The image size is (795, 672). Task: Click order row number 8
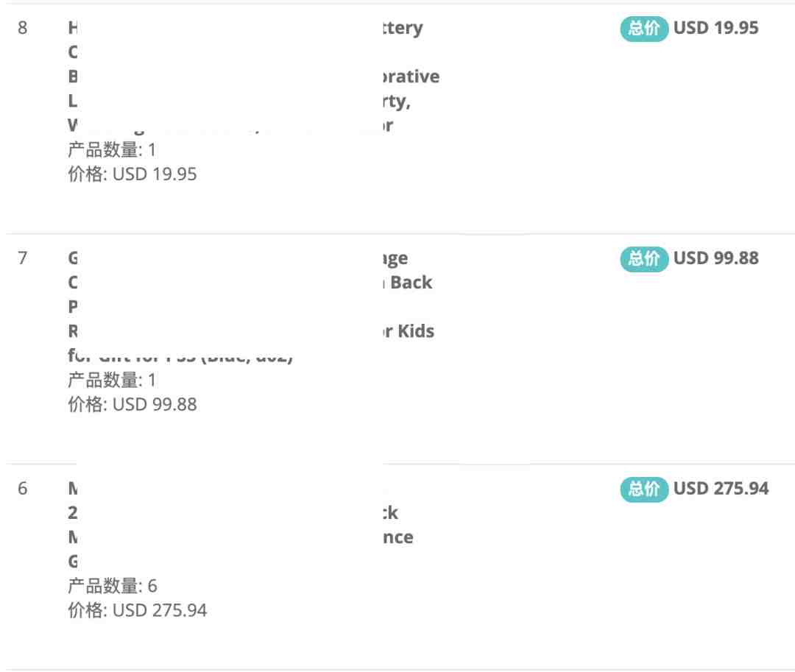(x=22, y=28)
